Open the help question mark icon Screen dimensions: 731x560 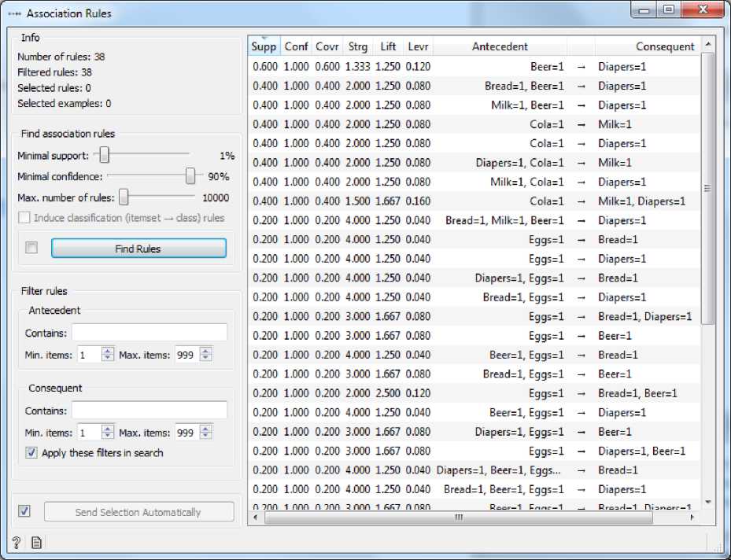coord(16,542)
